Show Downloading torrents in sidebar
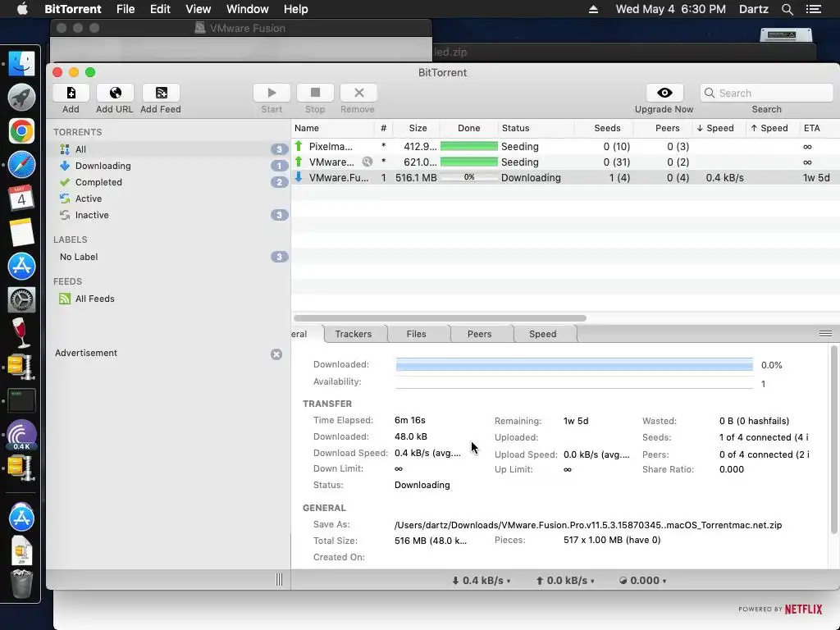The height and width of the screenshot is (630, 840). coord(171,166)
